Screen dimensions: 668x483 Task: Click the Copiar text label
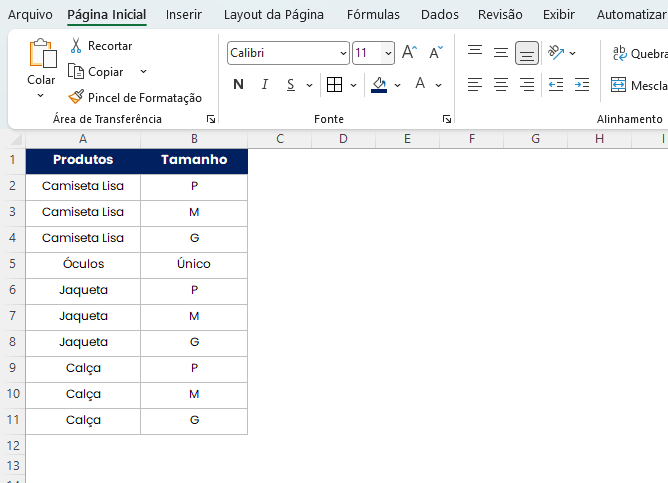[x=106, y=72]
